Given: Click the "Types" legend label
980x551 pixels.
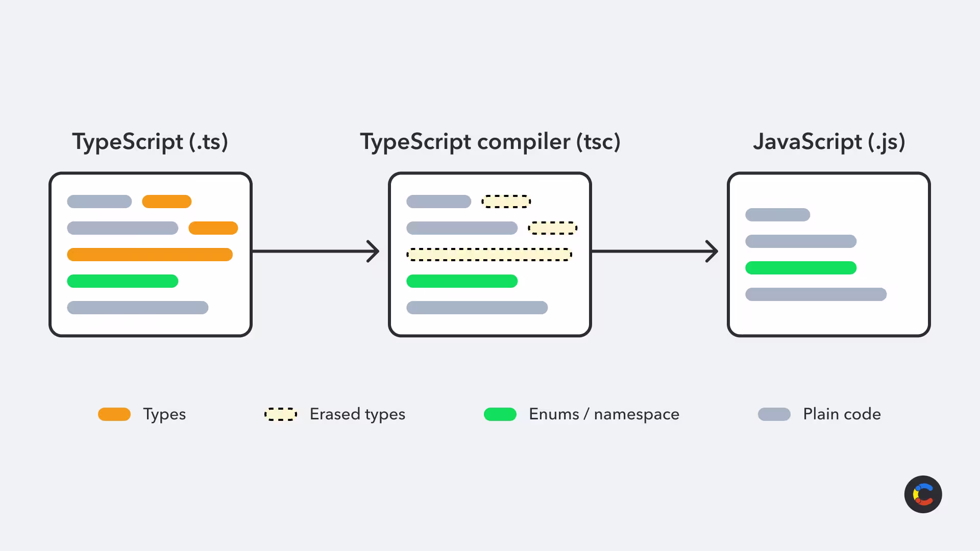Looking at the screenshot, I should pos(164,414).
